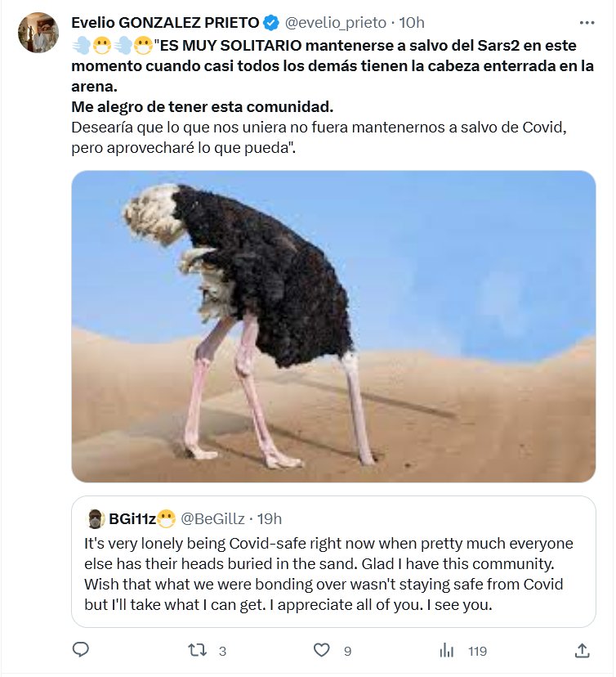Open the quoted tweet's English text body
Viewport: 616px width, 677px height.
[327, 574]
